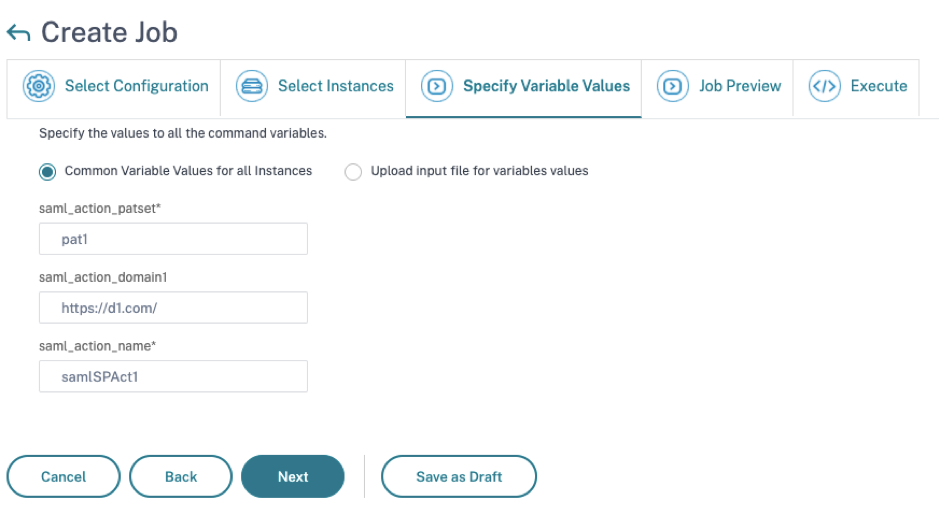Click the play icon for Job Preview
This screenshot has height=527, width=939.
pyautogui.click(x=673, y=86)
